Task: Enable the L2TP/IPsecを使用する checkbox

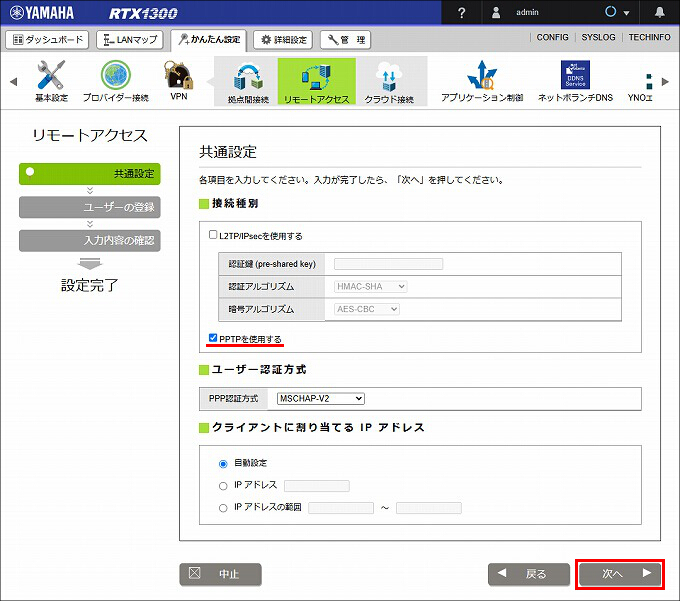Action: click(x=213, y=235)
